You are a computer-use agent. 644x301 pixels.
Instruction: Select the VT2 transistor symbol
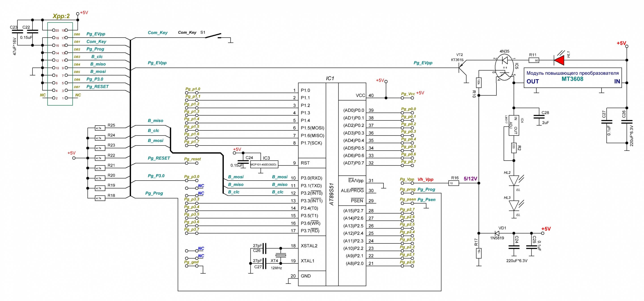(462, 68)
